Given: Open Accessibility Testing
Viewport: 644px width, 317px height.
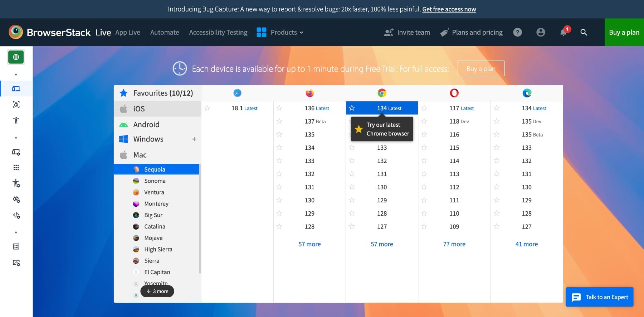Looking at the screenshot, I should point(218,32).
